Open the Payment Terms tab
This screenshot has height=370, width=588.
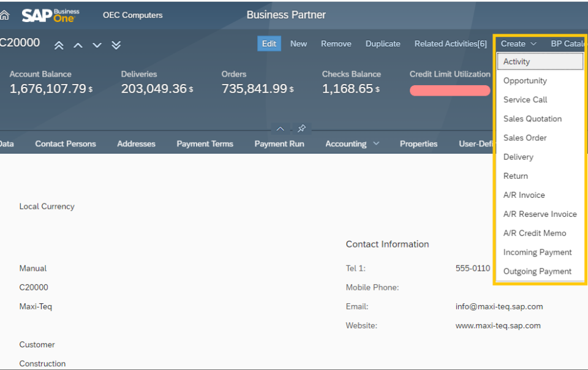pyautogui.click(x=205, y=143)
